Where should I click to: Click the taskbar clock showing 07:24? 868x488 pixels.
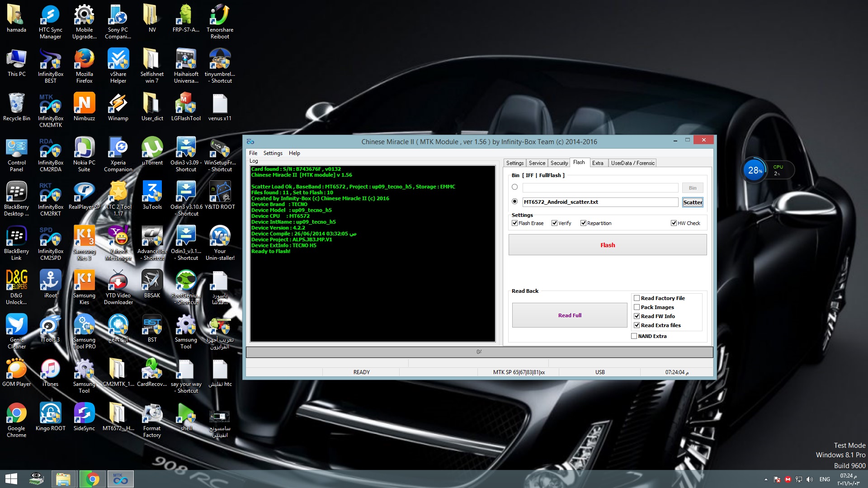(x=849, y=479)
